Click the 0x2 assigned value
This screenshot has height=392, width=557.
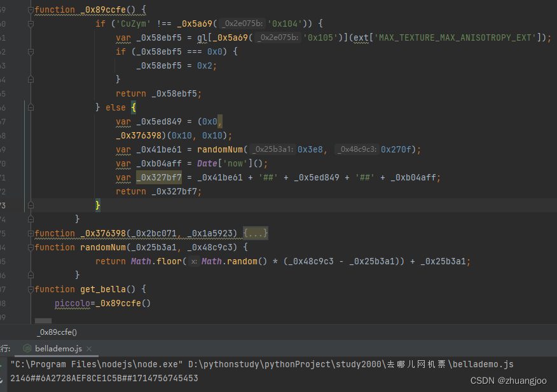205,65
